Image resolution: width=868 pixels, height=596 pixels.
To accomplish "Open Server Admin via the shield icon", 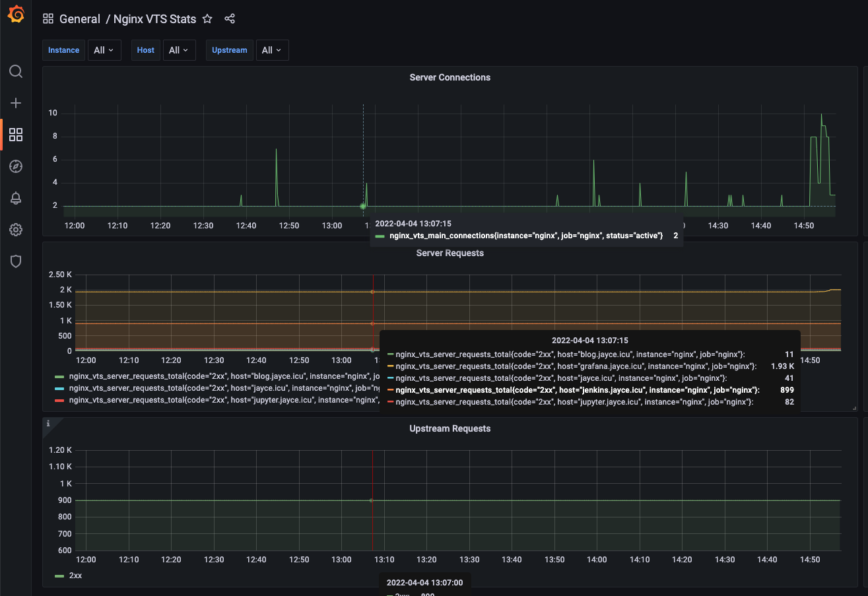I will point(16,261).
